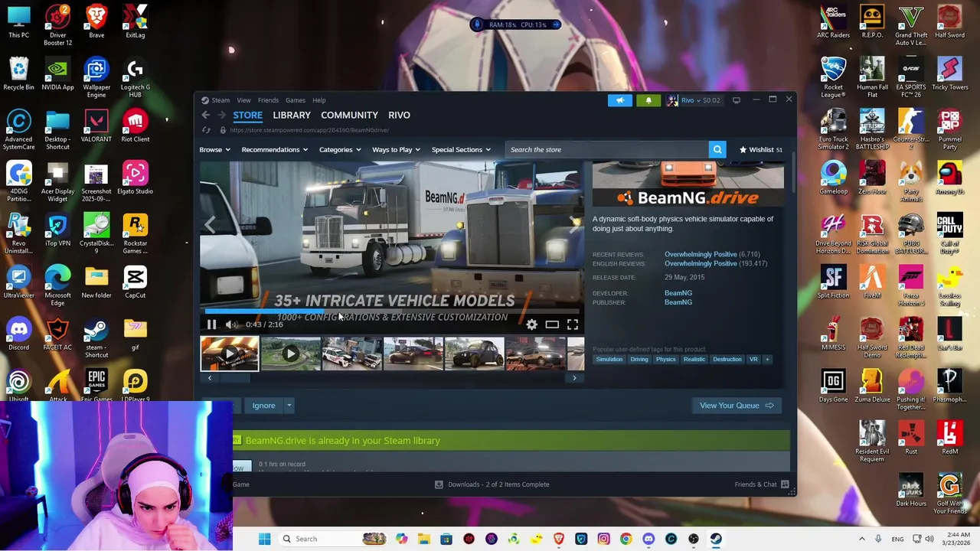Open Discord desktop shortcut

point(18,333)
